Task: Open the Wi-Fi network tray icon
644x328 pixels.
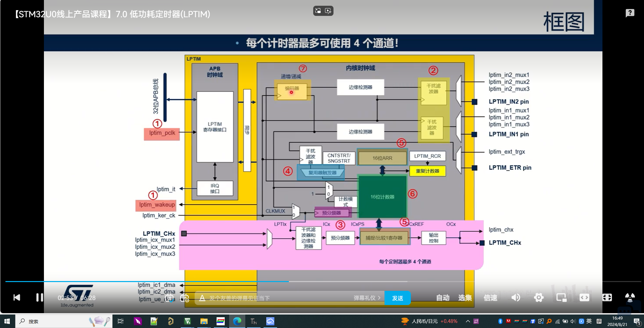Action: tap(557, 321)
